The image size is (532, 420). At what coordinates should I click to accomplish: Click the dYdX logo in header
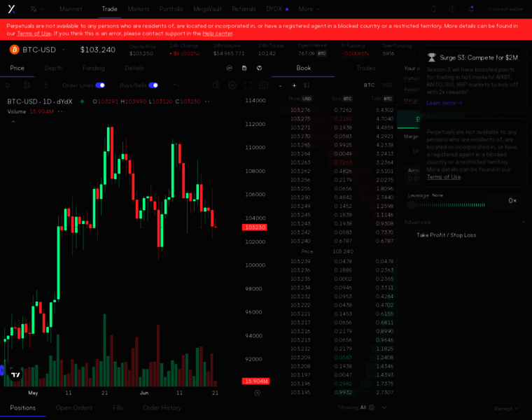11,9
